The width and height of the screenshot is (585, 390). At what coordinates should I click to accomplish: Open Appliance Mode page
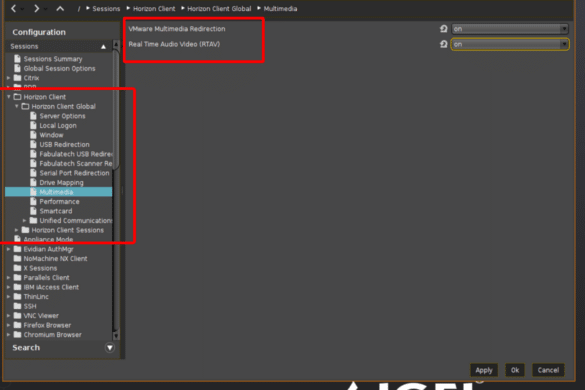(x=48, y=239)
